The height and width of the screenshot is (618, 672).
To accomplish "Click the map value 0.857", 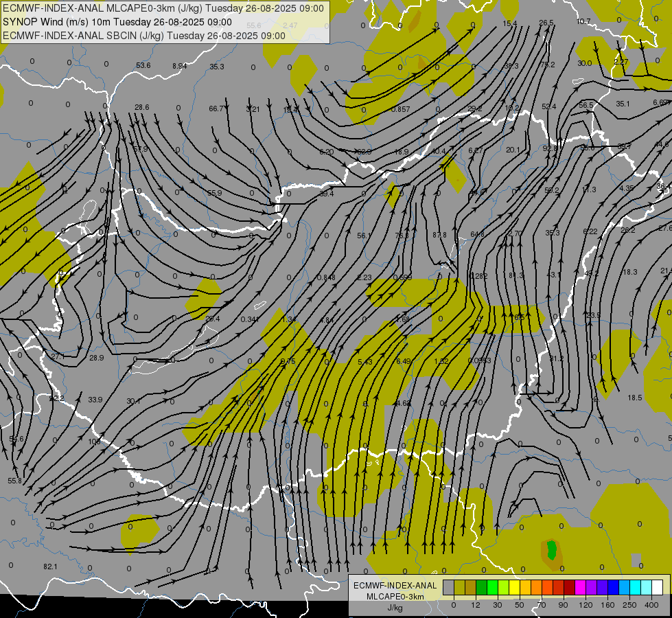I will point(401,109).
